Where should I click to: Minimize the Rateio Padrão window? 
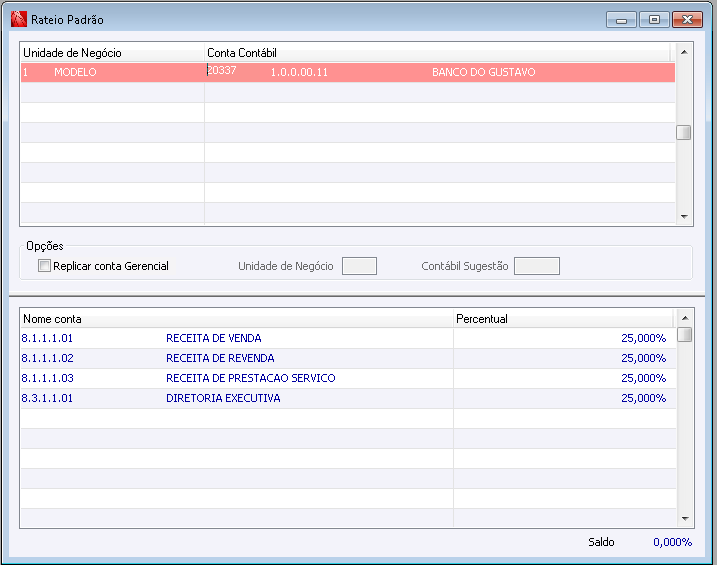621,20
